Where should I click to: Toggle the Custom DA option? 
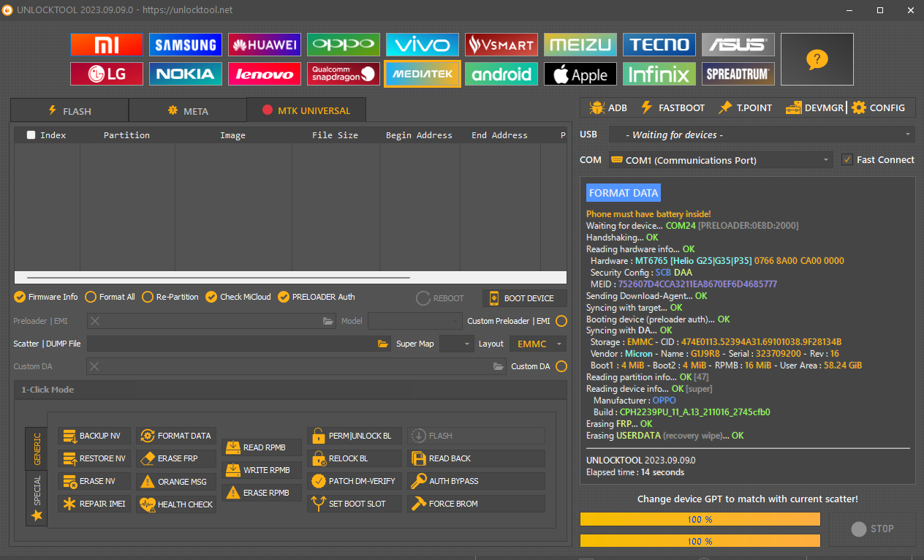561,366
